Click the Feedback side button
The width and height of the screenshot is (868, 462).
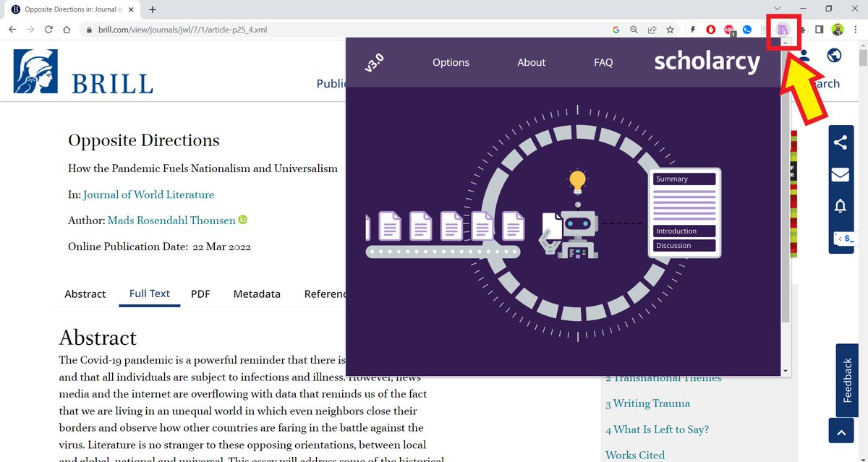tap(847, 380)
